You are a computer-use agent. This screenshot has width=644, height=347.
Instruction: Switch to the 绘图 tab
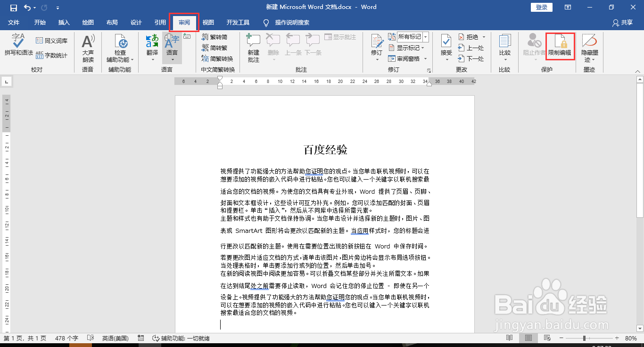[x=88, y=22]
